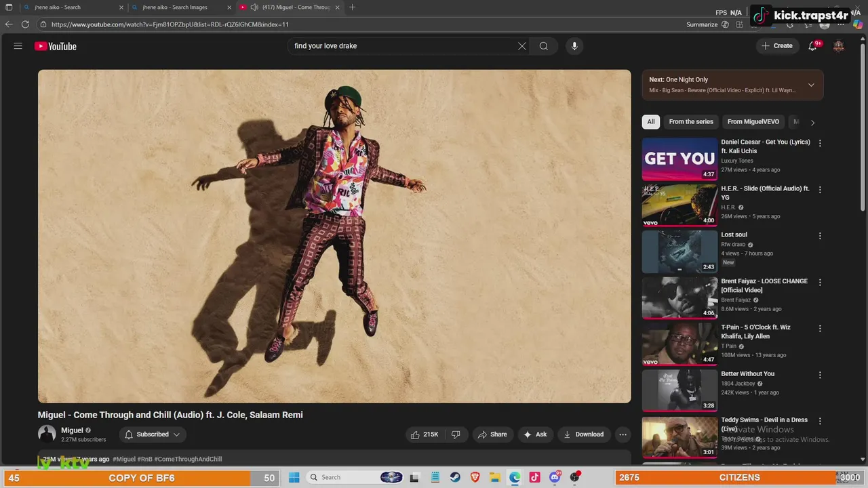The image size is (868, 488).
Task: Open options for Daniel Caesar Get You
Action: tap(820, 143)
